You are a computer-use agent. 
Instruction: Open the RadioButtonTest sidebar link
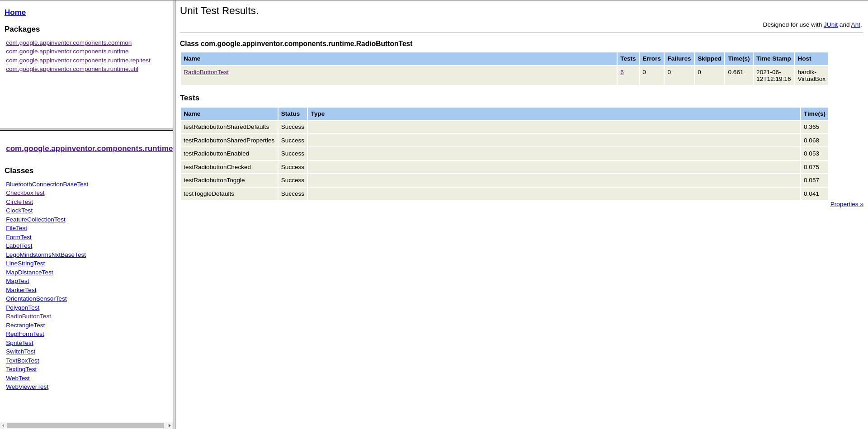[x=28, y=316]
